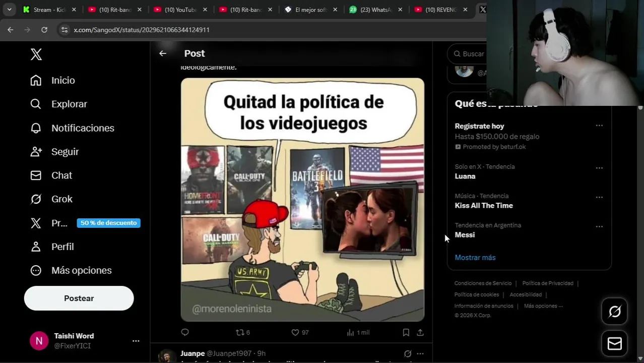Switch to the (10) YouTube tab
Image resolution: width=644 pixels, height=363 pixels.
180,10
